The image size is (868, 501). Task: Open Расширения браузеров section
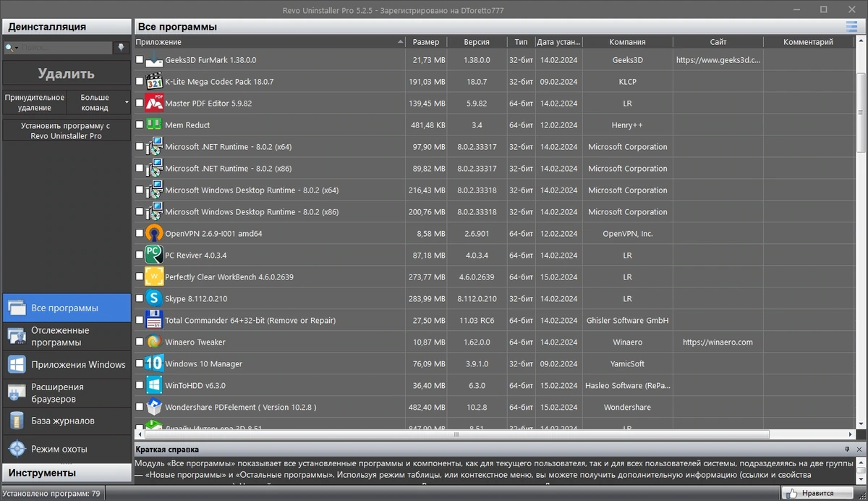[67, 392]
